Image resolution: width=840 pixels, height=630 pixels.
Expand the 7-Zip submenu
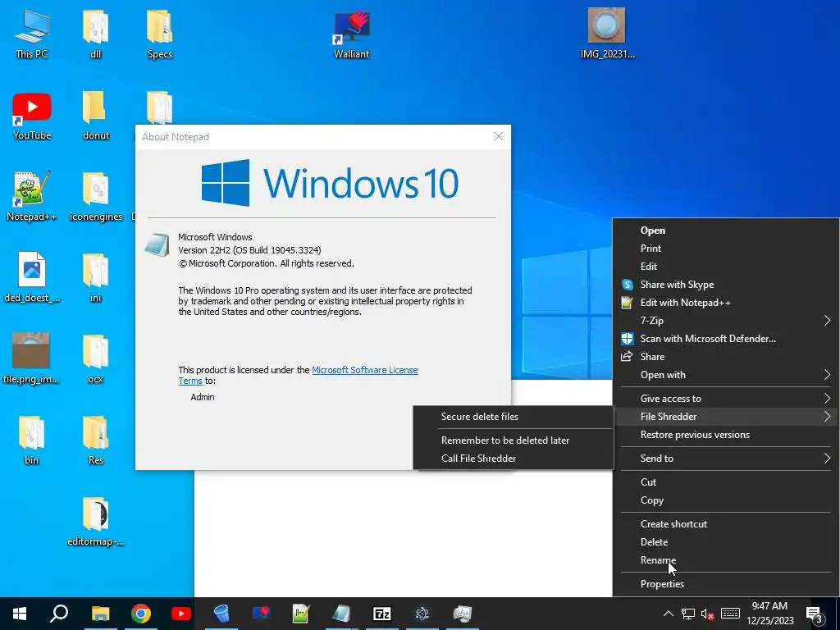726,321
